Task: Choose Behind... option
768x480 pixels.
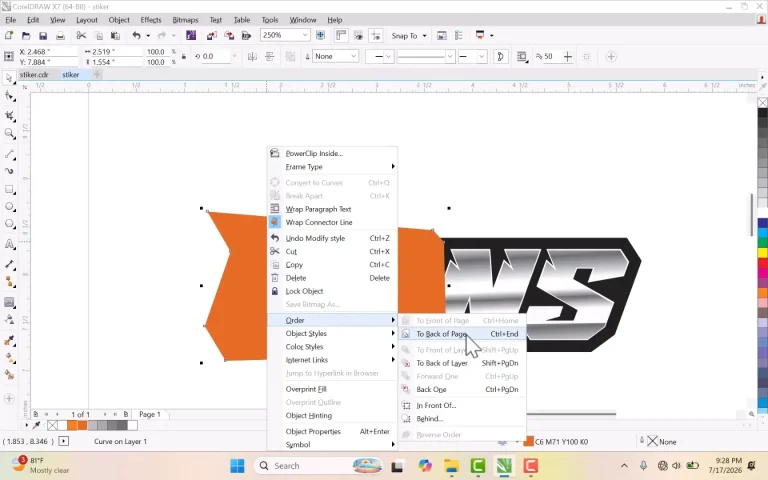Action: click(461, 419)
